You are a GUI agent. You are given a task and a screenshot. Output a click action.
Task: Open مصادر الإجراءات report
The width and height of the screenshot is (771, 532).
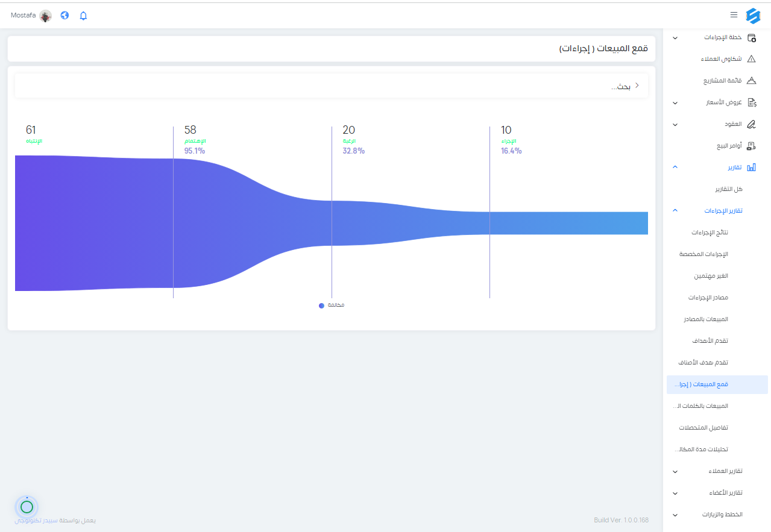click(x=708, y=298)
